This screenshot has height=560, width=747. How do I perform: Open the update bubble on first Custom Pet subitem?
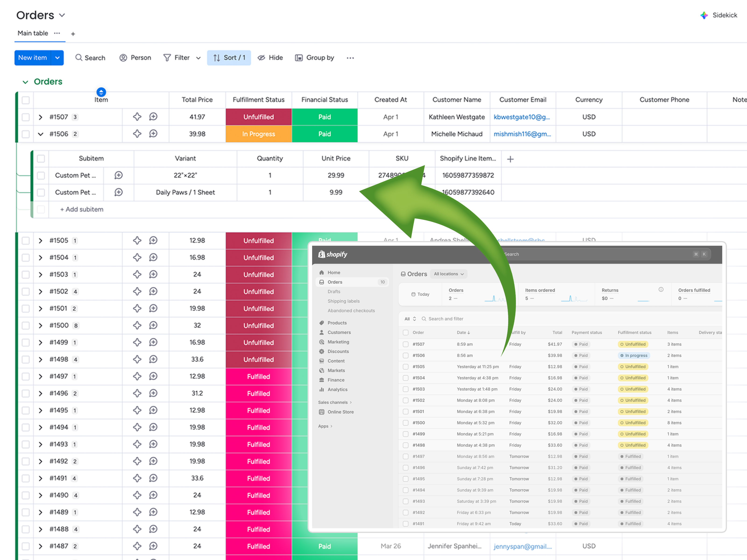(119, 175)
